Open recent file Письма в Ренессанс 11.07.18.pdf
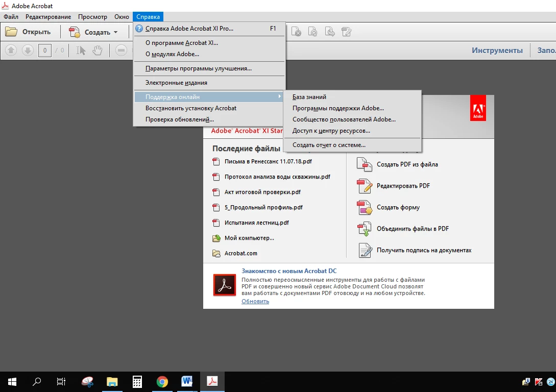The image size is (556, 392). tap(268, 162)
